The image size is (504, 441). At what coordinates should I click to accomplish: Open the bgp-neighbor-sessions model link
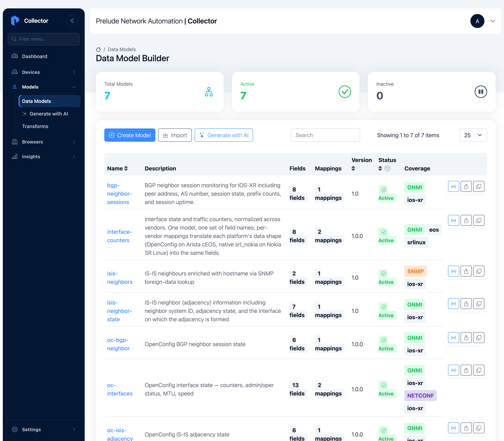[119, 194]
